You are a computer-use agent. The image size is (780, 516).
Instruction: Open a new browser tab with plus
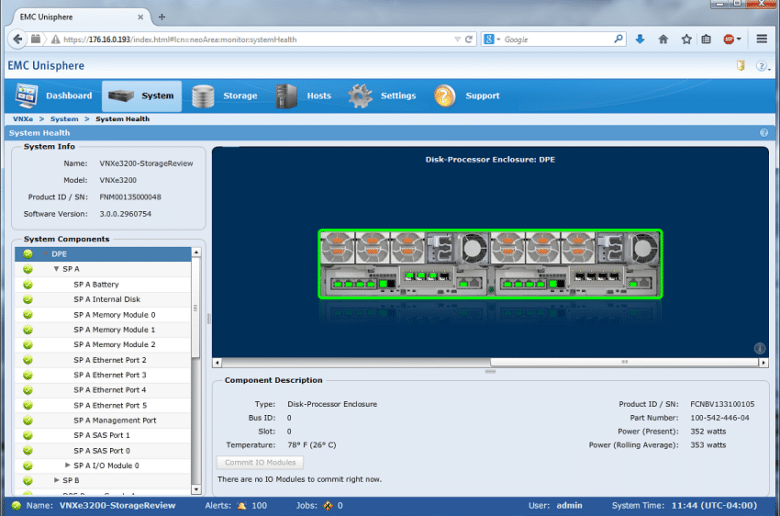pos(162,17)
